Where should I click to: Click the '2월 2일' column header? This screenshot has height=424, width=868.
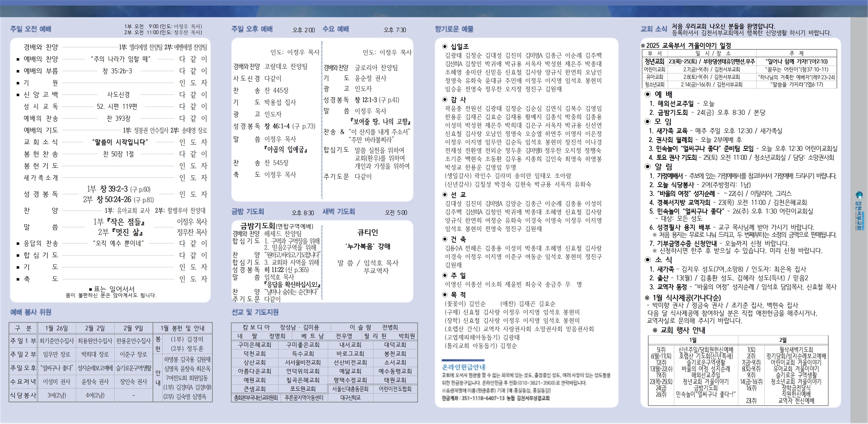coord(95,328)
